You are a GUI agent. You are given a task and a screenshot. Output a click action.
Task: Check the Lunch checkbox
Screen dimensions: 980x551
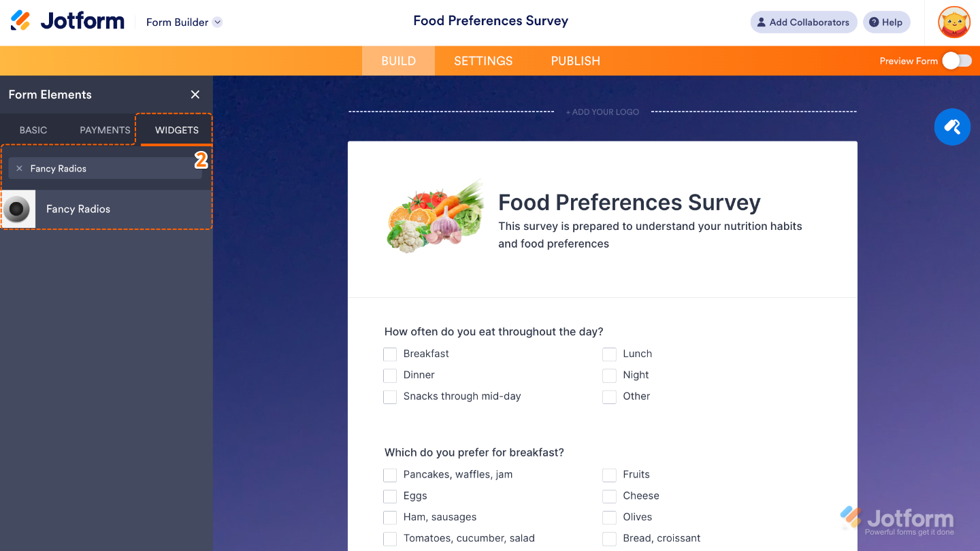coord(609,354)
